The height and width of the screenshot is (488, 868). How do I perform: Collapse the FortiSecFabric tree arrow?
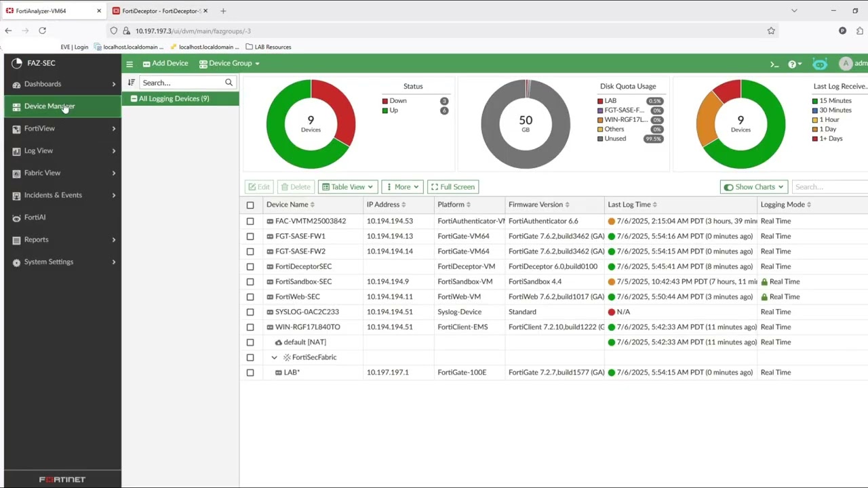click(274, 358)
